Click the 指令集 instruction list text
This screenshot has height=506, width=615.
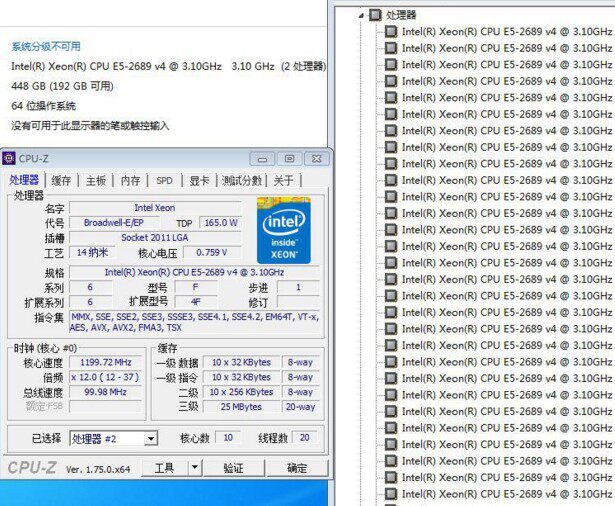click(x=195, y=322)
